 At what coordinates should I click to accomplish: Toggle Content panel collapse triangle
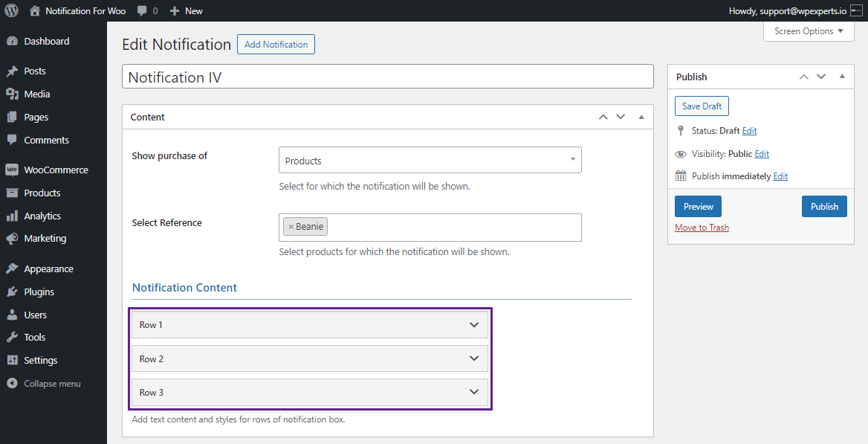point(641,117)
